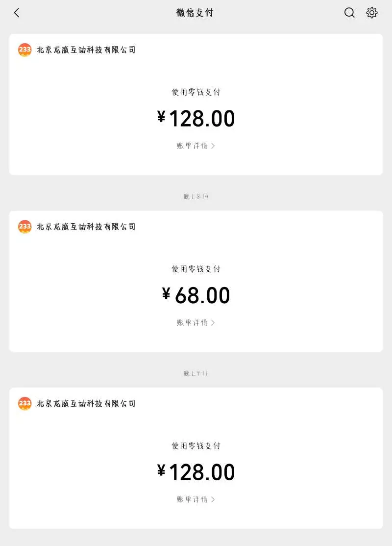Open 账单详情 in the topmost payment card
This screenshot has height=546, width=392.
click(x=192, y=146)
